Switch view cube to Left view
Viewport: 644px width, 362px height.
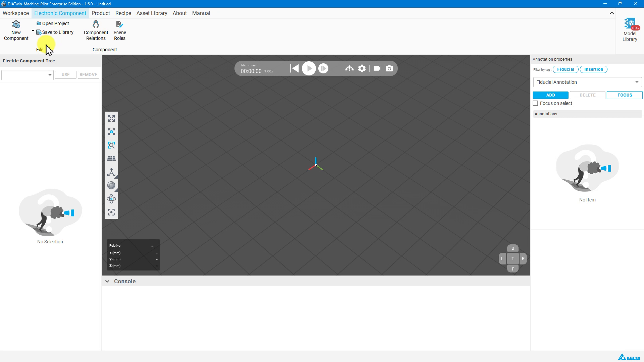tap(502, 258)
